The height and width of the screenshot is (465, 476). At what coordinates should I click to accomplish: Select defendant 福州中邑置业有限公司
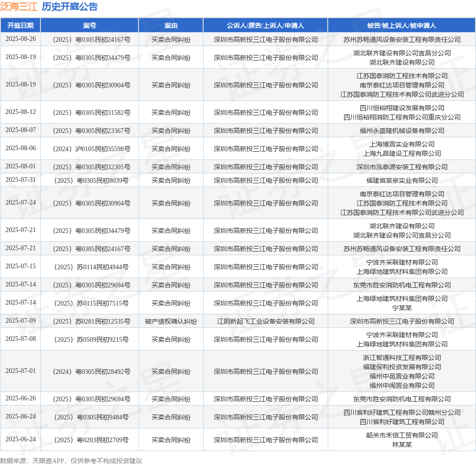[402, 376]
